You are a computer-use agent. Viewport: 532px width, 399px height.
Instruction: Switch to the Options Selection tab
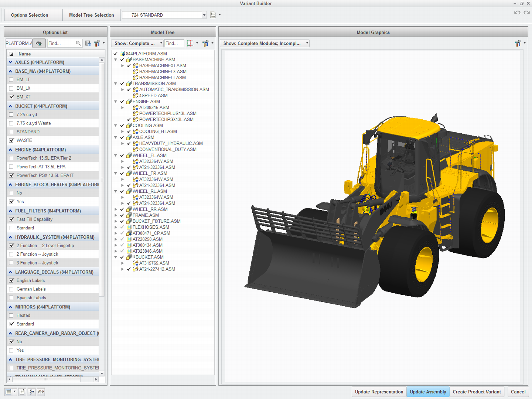[x=29, y=15]
